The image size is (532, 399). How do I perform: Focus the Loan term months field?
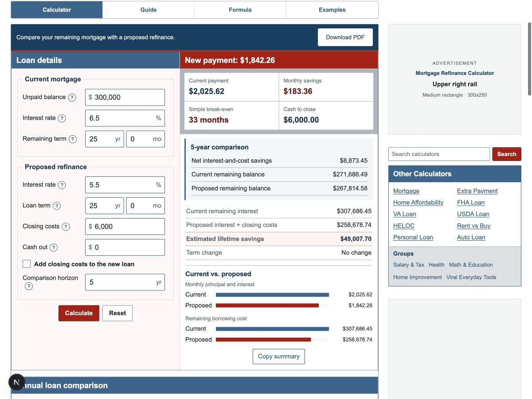pos(145,206)
